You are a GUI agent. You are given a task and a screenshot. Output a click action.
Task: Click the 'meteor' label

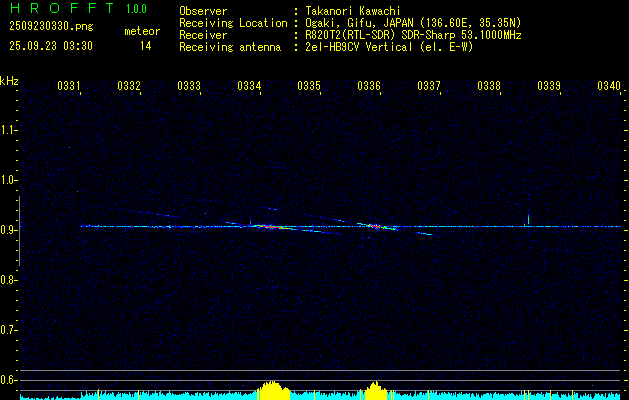142,31
